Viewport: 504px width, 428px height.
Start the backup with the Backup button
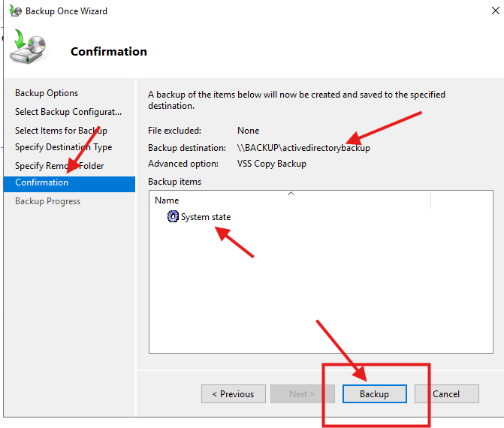coord(374,394)
